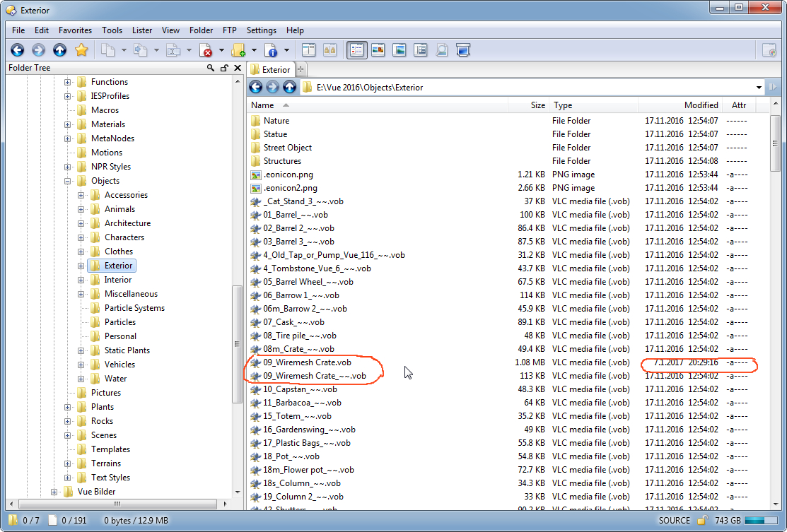
Task: Click the New Folder toolbar icon
Action: 238,50
